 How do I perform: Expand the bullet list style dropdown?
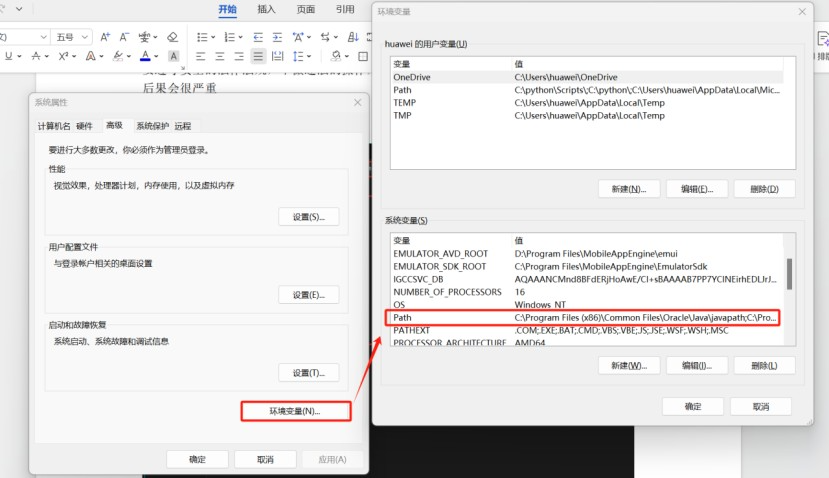click(x=213, y=38)
